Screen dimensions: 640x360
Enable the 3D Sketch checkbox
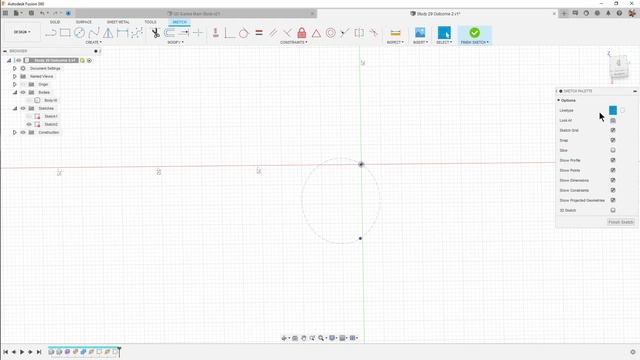tap(613, 210)
